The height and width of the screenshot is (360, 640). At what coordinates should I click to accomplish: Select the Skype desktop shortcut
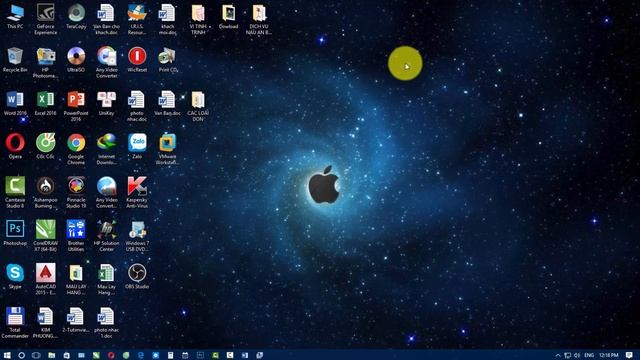click(x=15, y=276)
